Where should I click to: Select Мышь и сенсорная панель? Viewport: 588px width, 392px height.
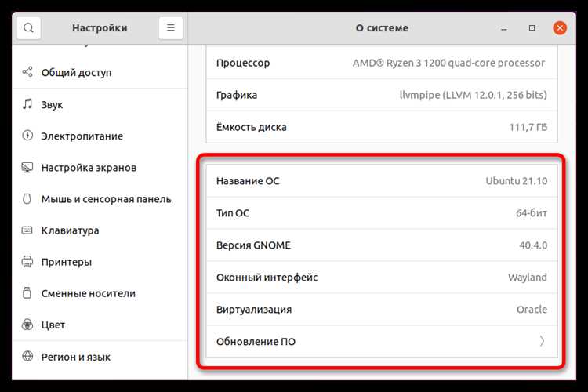(100, 199)
